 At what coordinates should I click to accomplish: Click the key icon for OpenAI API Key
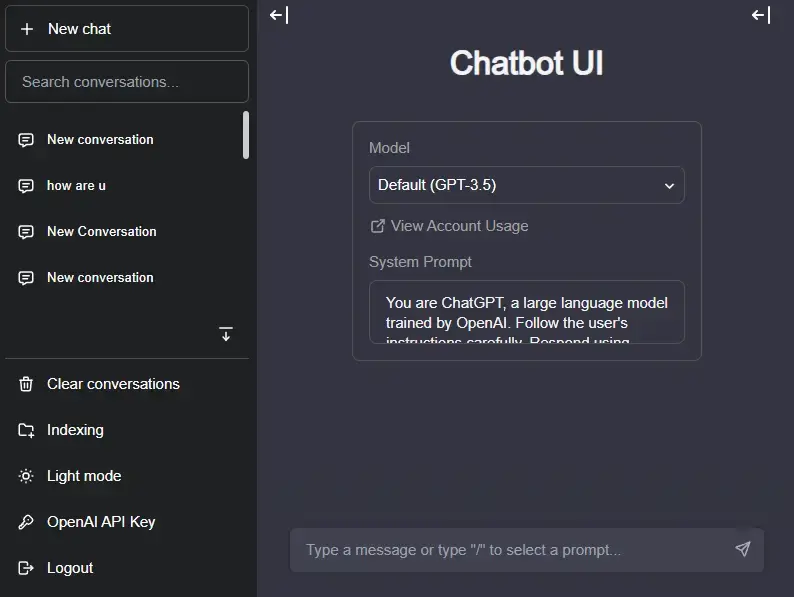(26, 522)
